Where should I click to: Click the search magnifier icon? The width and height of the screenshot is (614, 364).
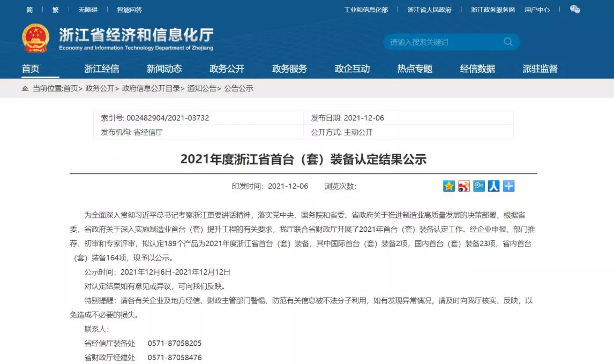(x=508, y=42)
